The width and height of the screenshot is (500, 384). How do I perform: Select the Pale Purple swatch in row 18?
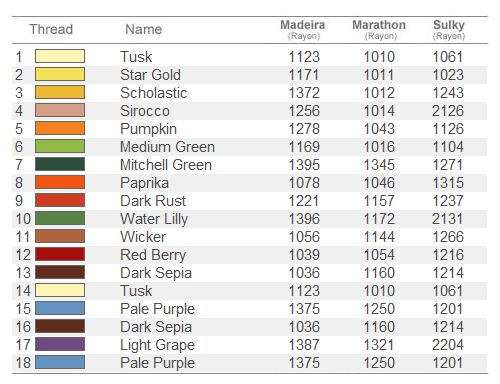60,362
